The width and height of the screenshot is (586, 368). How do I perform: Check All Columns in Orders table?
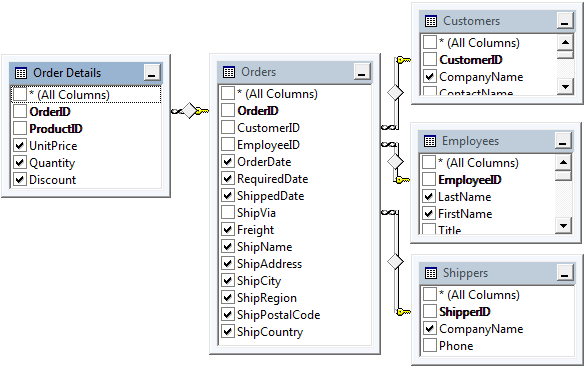coord(228,94)
